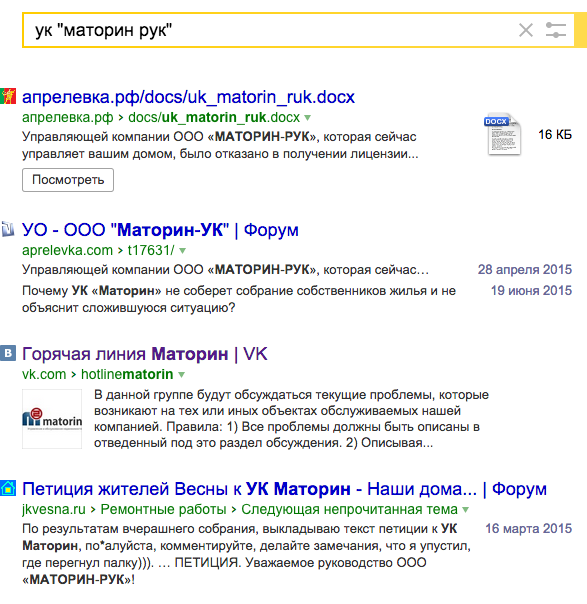Click the aprelevka.com forum favicon

point(8,229)
